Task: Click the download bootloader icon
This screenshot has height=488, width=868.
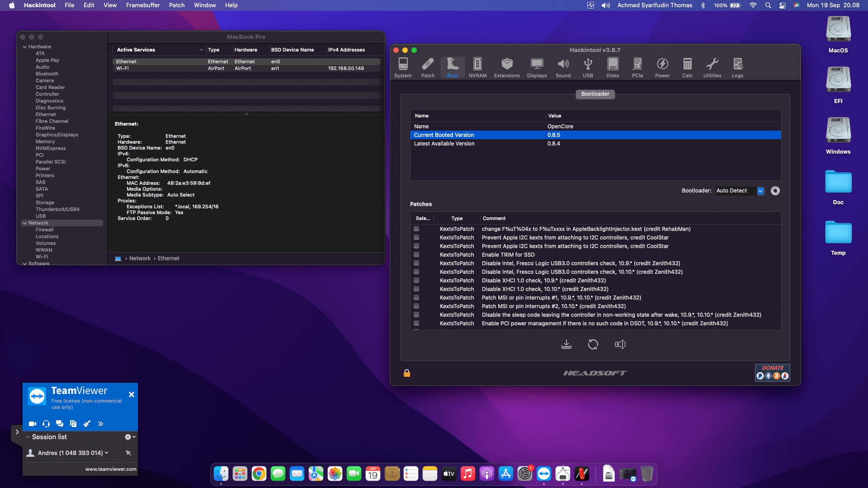Action: point(566,344)
